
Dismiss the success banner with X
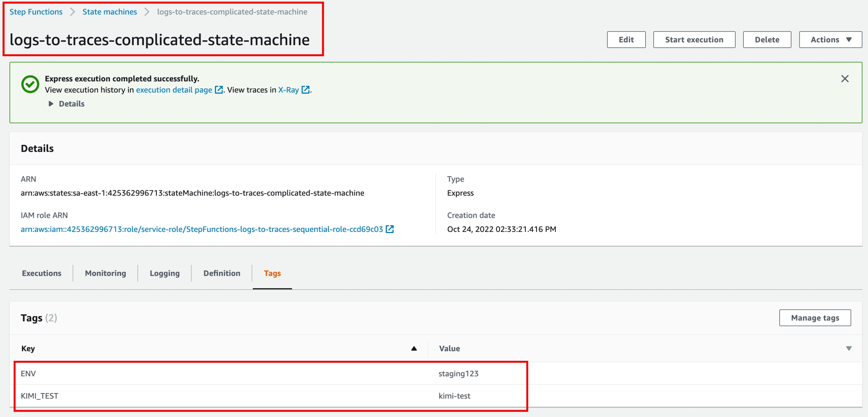click(844, 79)
